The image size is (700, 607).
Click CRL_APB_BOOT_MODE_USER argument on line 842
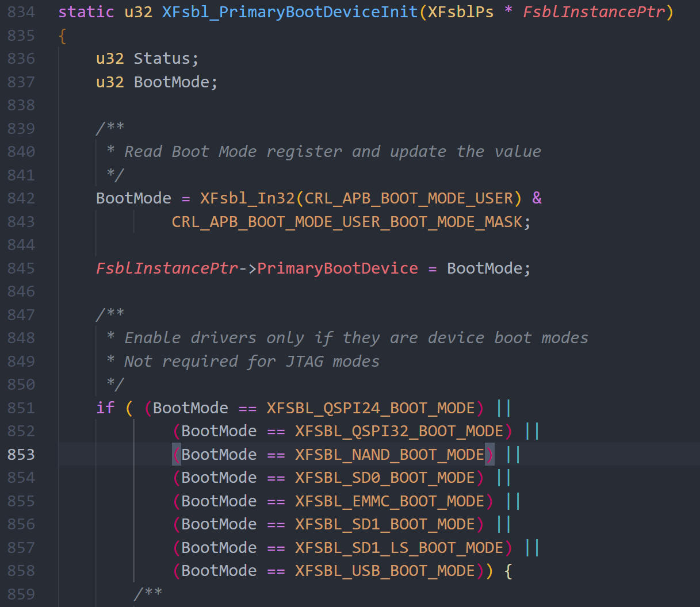(408, 198)
